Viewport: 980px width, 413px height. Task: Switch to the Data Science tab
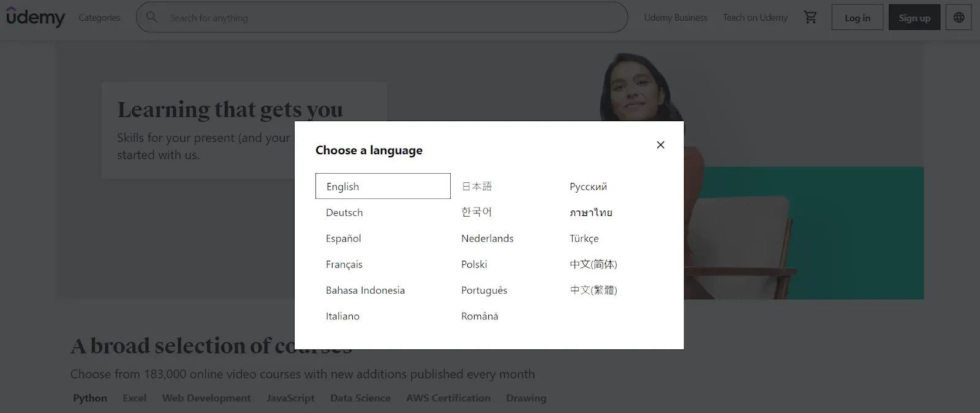coord(360,398)
